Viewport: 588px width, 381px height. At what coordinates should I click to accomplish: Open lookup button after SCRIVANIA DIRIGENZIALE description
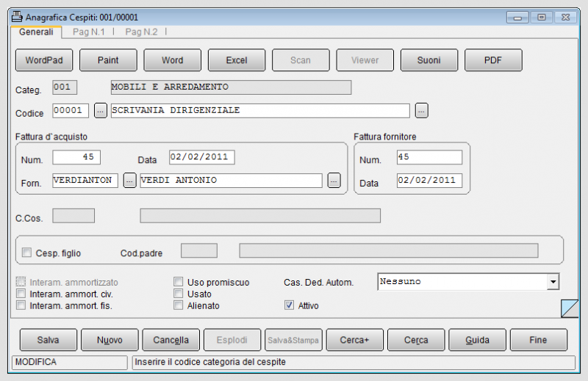click(421, 111)
